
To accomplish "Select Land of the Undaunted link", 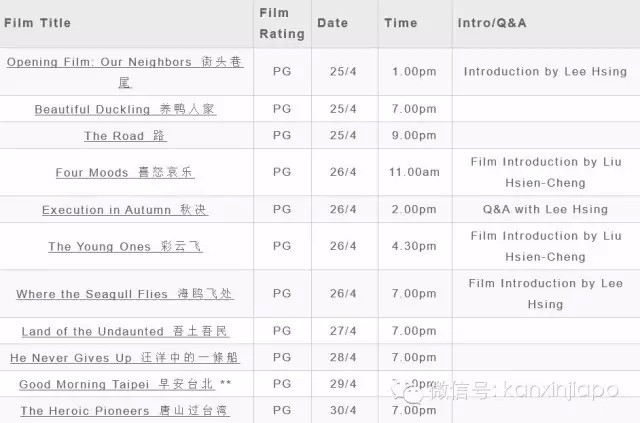I will [x=125, y=331].
